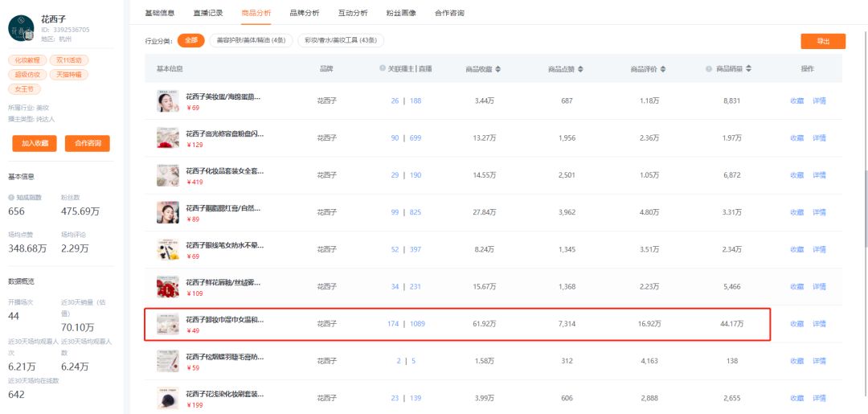Click live count 188
The width and height of the screenshot is (868, 414).
tap(416, 100)
